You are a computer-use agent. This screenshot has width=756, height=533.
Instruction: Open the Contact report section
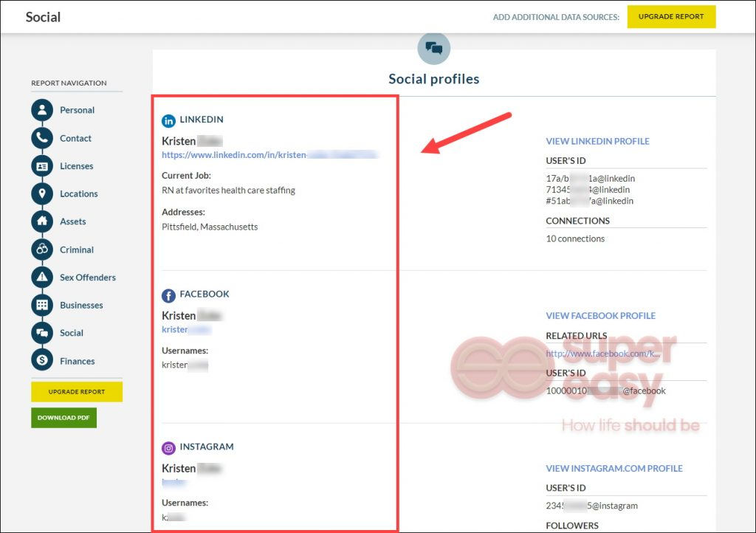[76, 138]
